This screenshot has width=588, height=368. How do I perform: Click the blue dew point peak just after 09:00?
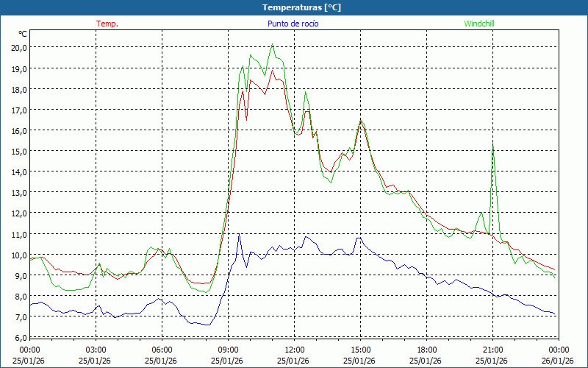click(239, 235)
